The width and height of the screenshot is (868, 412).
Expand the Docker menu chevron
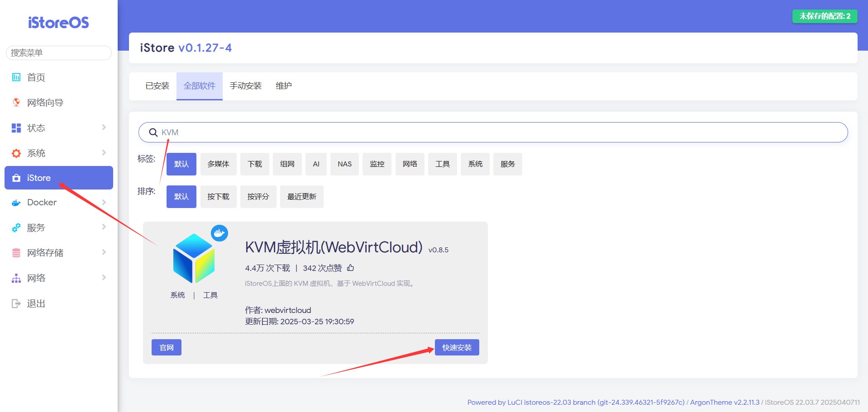tap(104, 202)
